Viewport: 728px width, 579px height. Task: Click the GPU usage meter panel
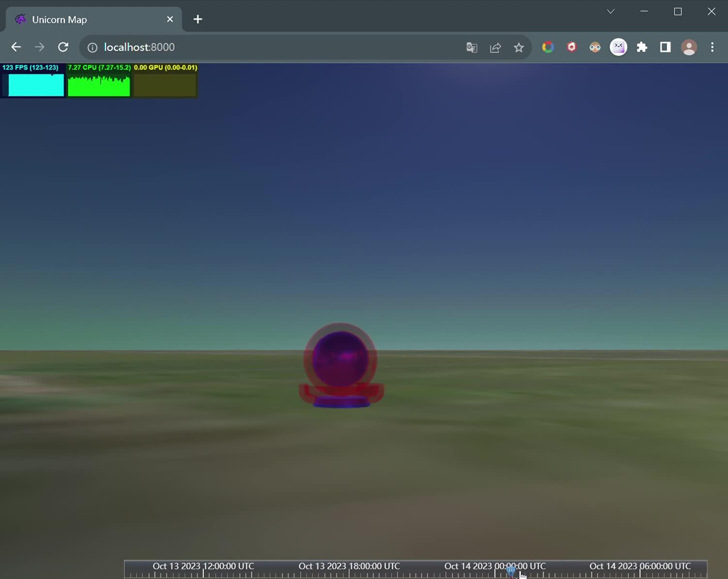pos(165,82)
